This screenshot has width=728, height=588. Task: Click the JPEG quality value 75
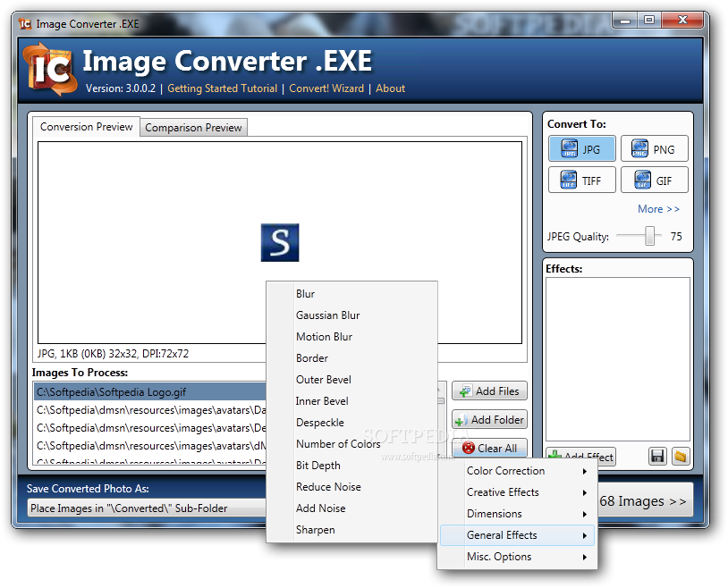click(x=676, y=236)
